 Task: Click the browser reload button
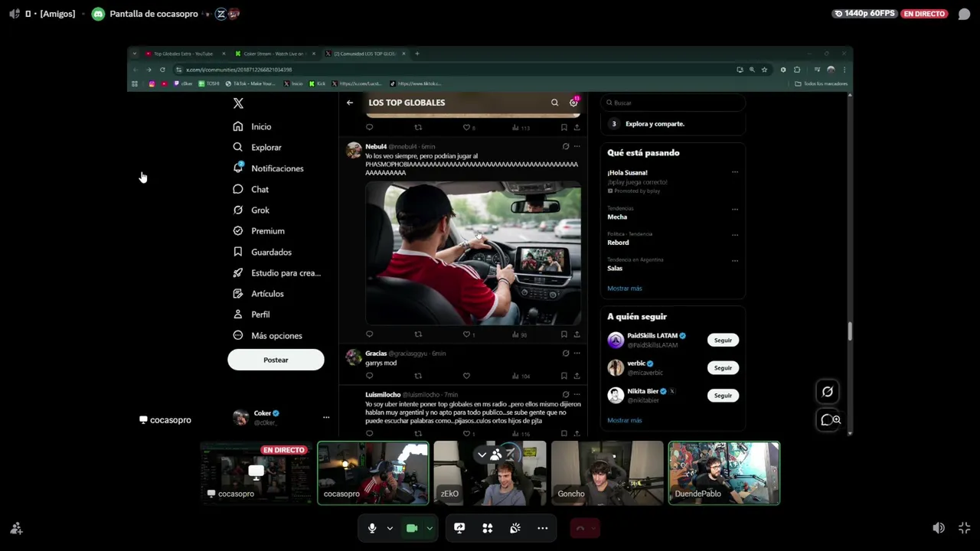(x=162, y=70)
